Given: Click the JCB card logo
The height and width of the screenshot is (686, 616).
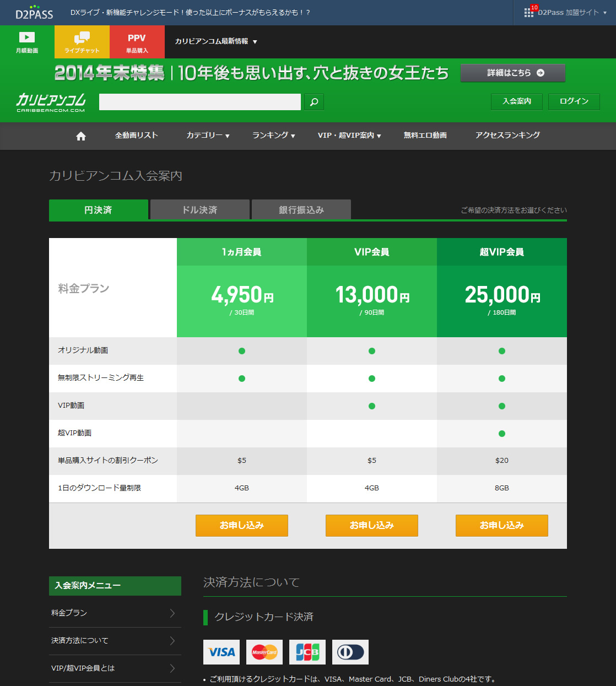Looking at the screenshot, I should (307, 652).
